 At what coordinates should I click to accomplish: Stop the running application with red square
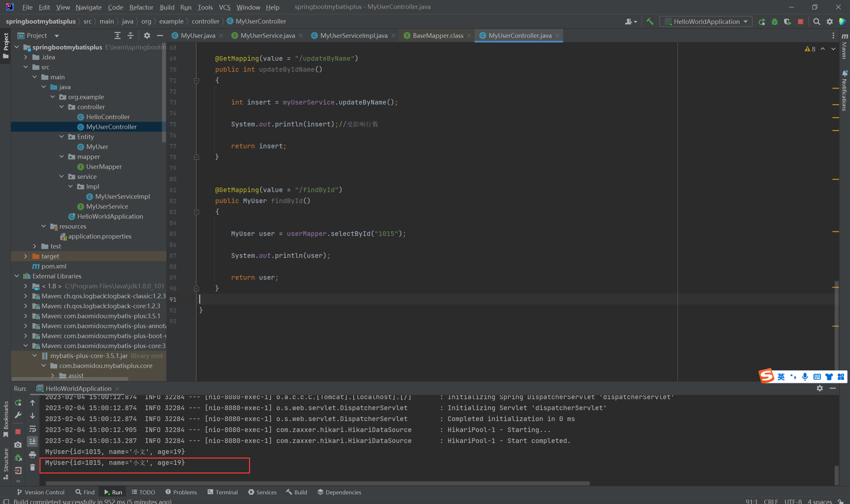(801, 22)
